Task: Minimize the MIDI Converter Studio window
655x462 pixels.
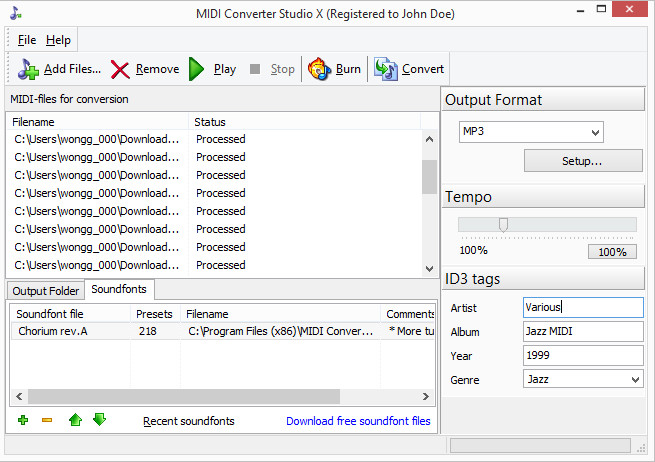Action: pyautogui.click(x=580, y=10)
